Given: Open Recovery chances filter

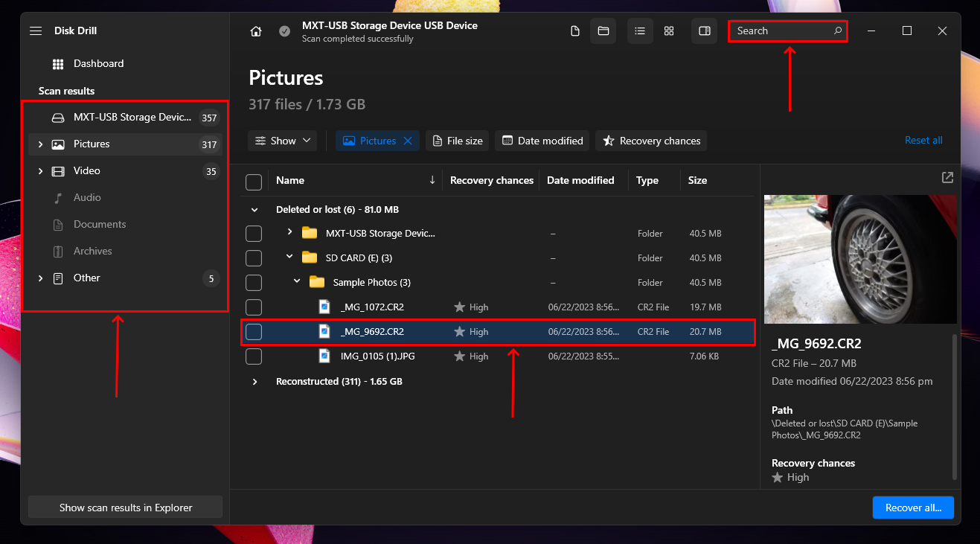Looking at the screenshot, I should tap(651, 141).
